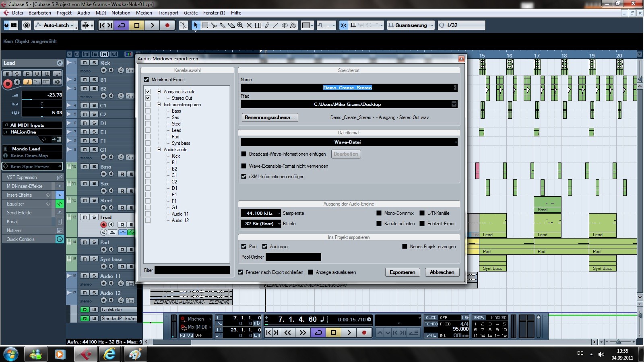Click the volume icon in system tray

click(601, 354)
